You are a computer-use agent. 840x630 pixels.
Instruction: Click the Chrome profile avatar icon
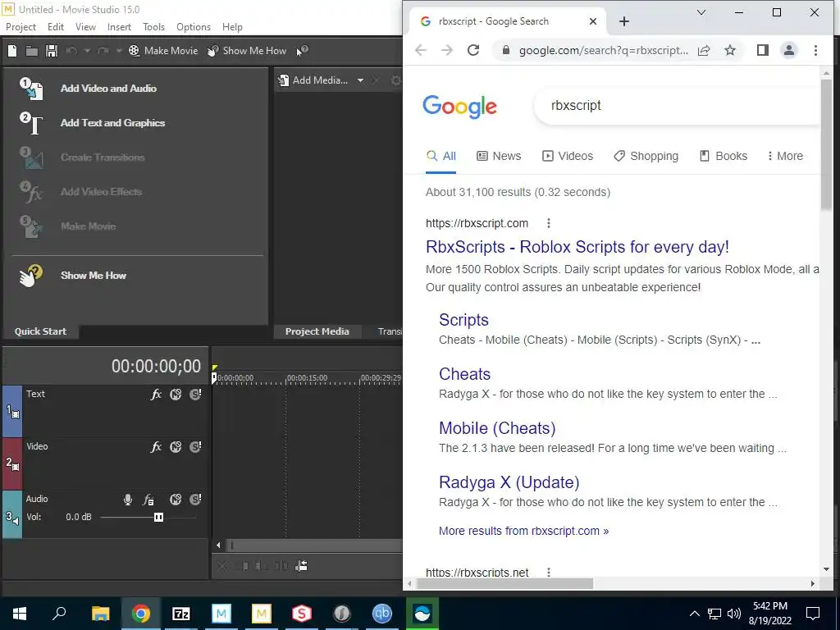tap(789, 50)
